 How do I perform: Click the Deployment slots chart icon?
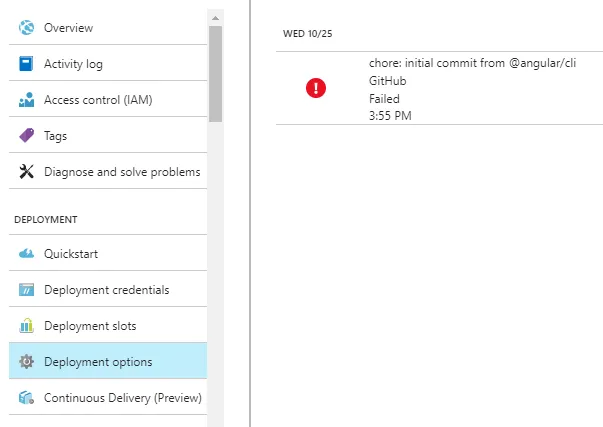point(26,326)
